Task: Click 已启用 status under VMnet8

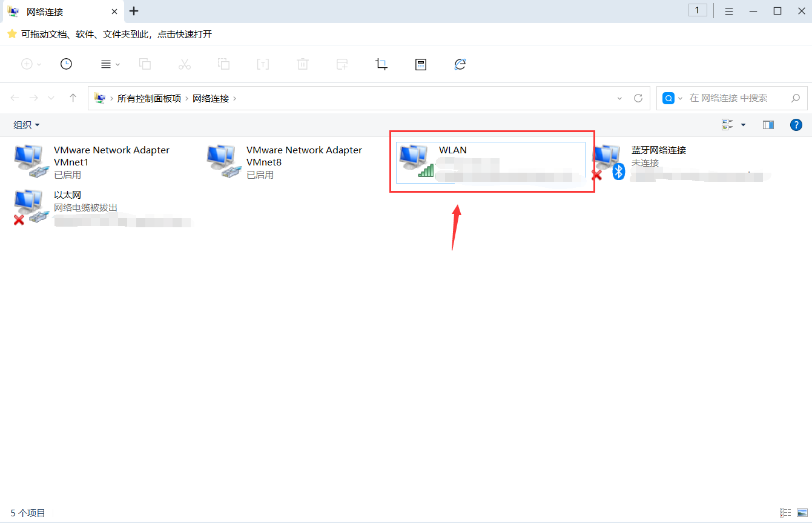Action: coord(260,175)
